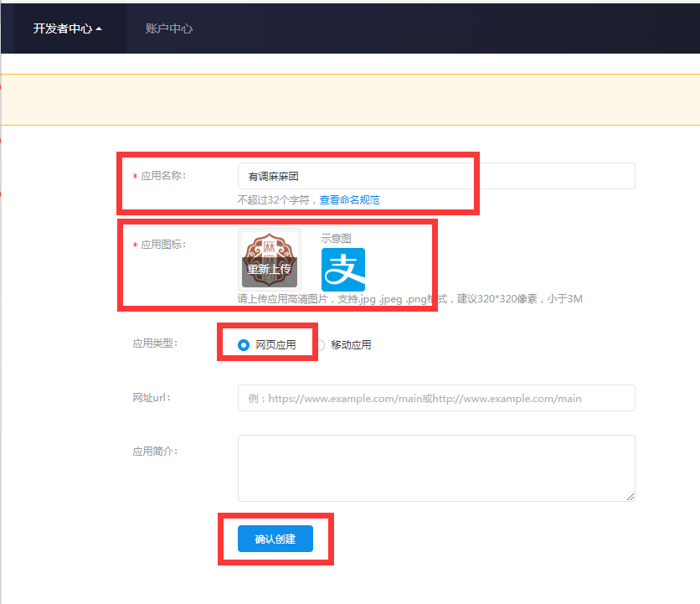Viewport: 700px width, 604px height.
Task: Click the 应用简介 label
Action: (x=155, y=452)
